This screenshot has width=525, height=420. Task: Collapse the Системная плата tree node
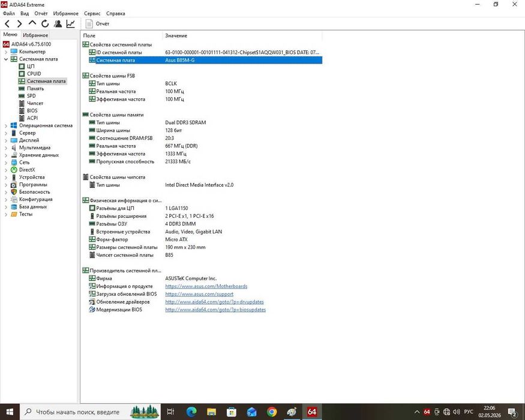[x=5, y=59]
